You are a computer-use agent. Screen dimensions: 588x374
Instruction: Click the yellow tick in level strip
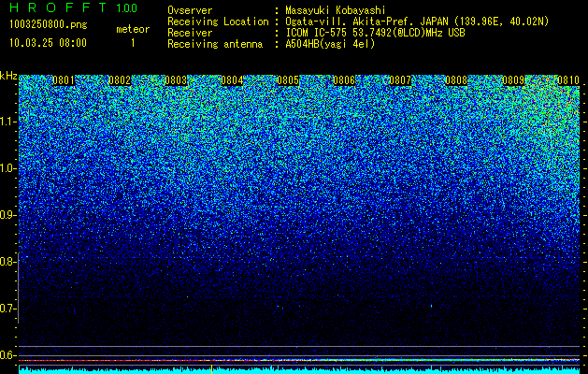click(212, 368)
